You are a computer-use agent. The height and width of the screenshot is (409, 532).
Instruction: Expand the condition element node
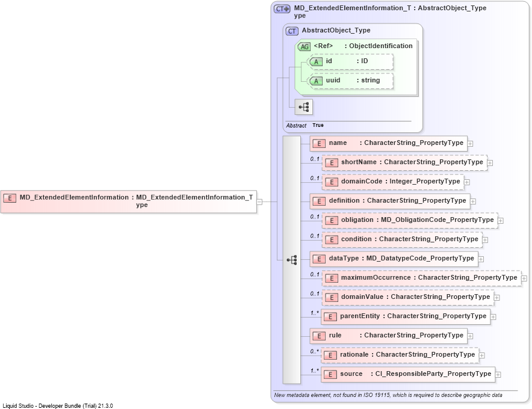coord(485,240)
